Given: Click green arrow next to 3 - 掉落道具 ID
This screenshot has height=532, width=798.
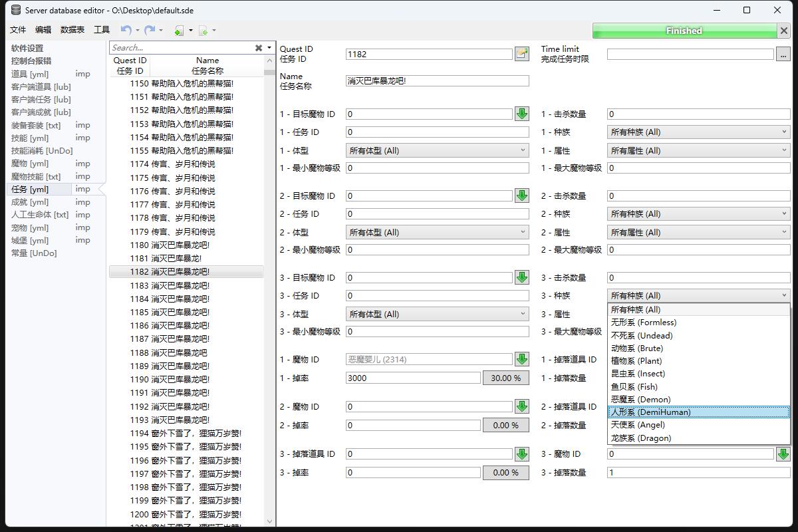Looking at the screenshot, I should click(521, 454).
